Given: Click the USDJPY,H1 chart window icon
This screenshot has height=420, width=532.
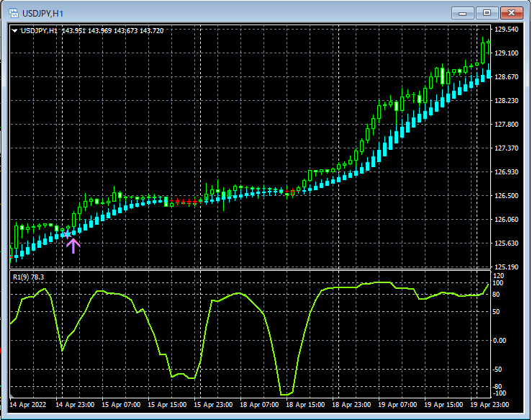Looking at the screenshot, I should point(14,13).
